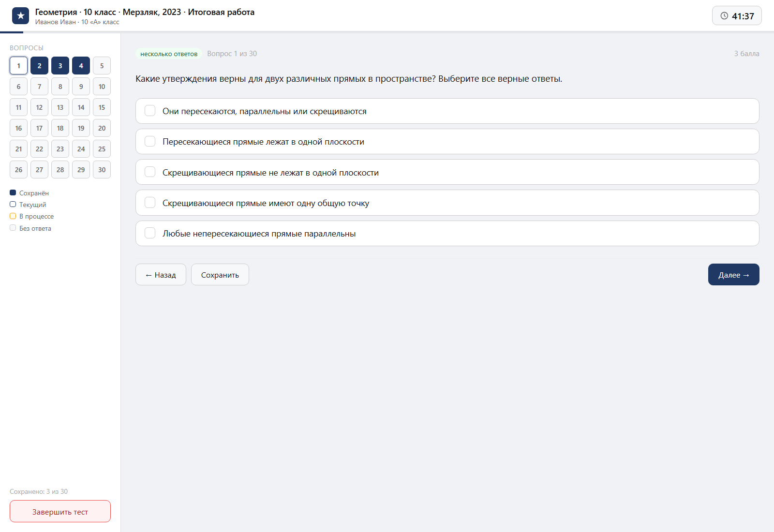
Task: Jump to question 2 in navigator
Action: coord(39,66)
